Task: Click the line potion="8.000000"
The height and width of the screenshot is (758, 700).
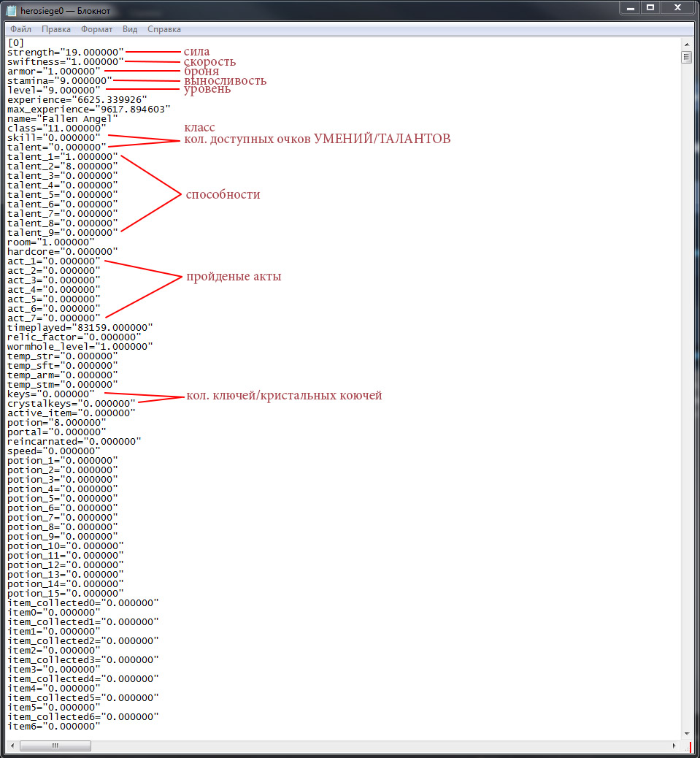Action: click(x=56, y=423)
